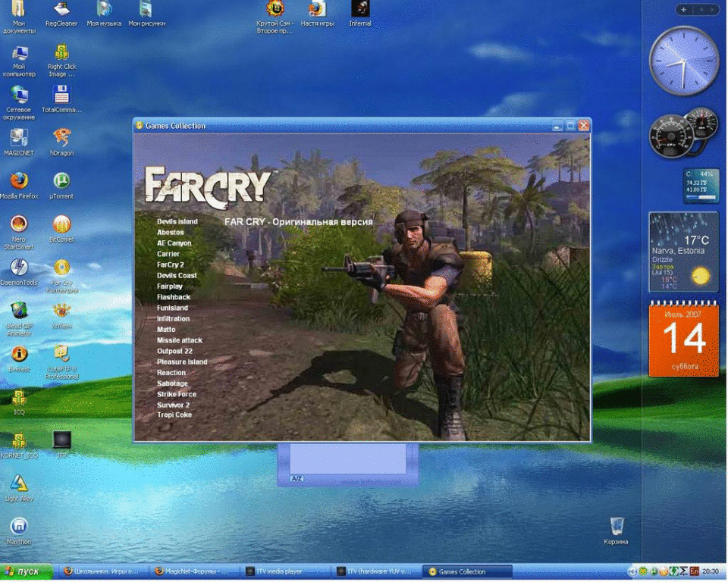Launch the Tropi Coke map
This screenshot has width=728, height=582.
174,415
